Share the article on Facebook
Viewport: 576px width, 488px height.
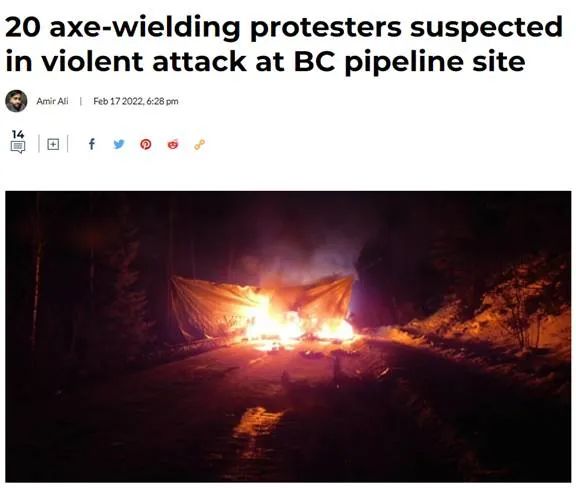[x=91, y=144]
